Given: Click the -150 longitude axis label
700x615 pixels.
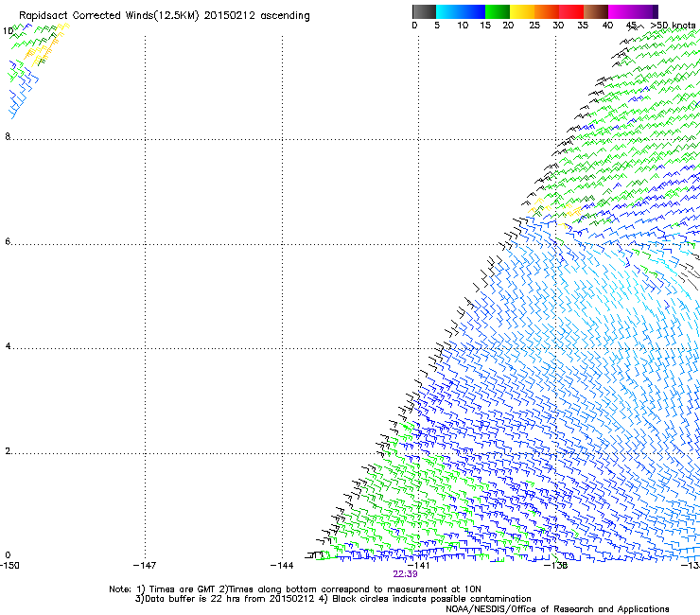Looking at the screenshot, I should [x=9, y=566].
